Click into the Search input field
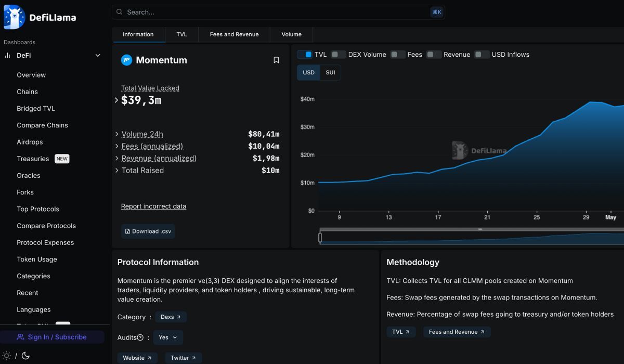The height and width of the screenshot is (364, 624). (276, 12)
